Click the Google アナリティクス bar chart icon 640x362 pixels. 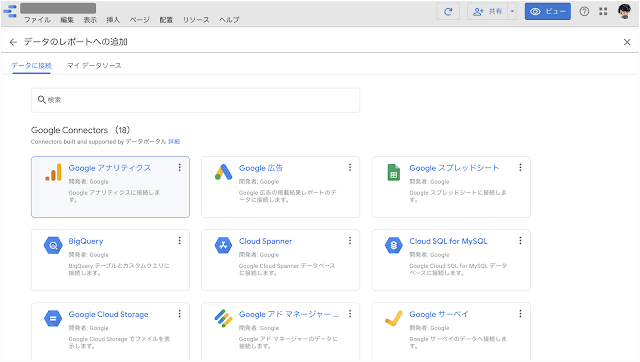(53, 172)
